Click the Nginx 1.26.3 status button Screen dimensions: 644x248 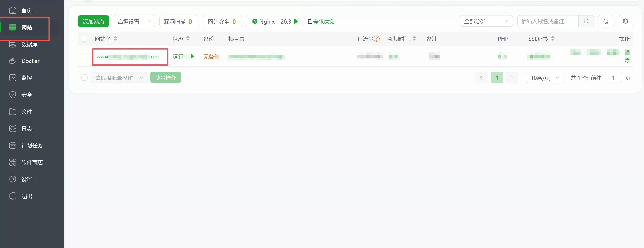point(275,21)
